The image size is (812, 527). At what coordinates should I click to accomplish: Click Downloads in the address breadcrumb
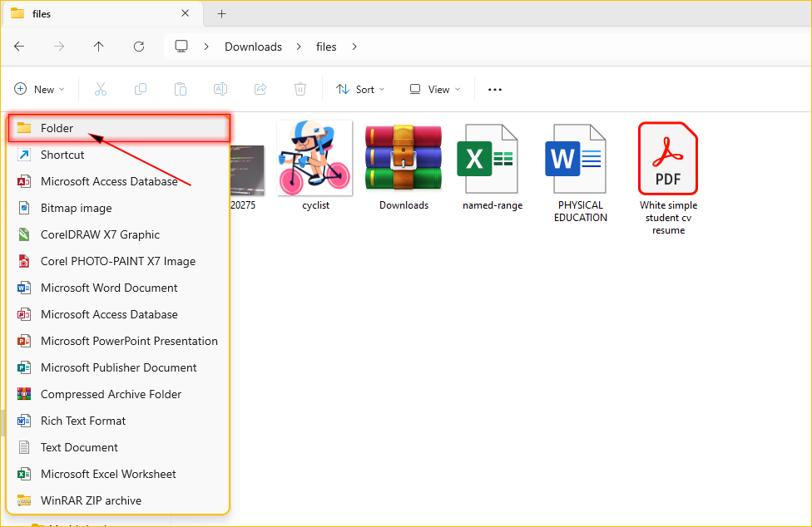pos(253,47)
